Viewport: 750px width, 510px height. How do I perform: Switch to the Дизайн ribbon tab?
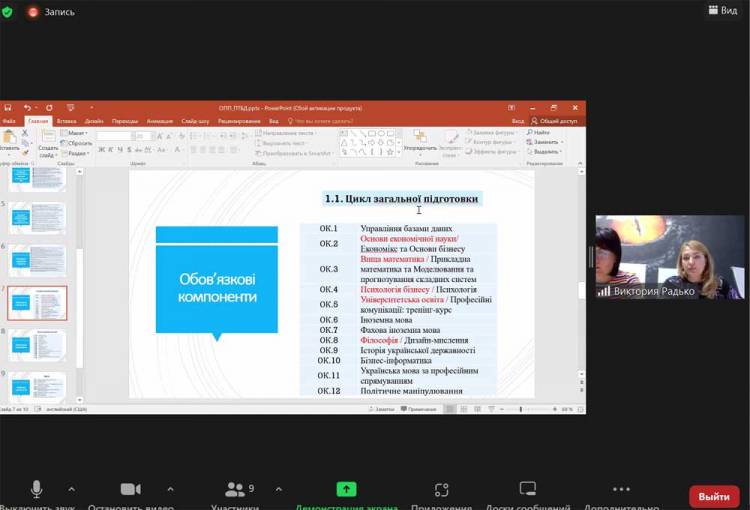point(94,120)
